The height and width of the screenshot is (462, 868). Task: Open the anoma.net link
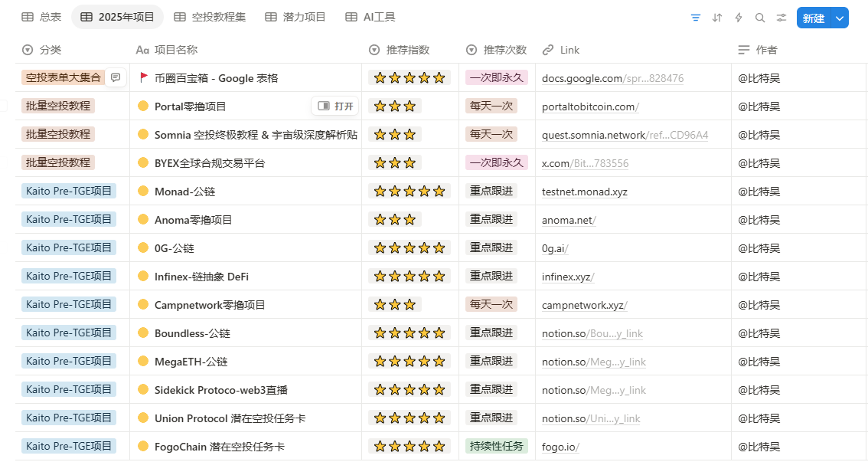(x=569, y=220)
